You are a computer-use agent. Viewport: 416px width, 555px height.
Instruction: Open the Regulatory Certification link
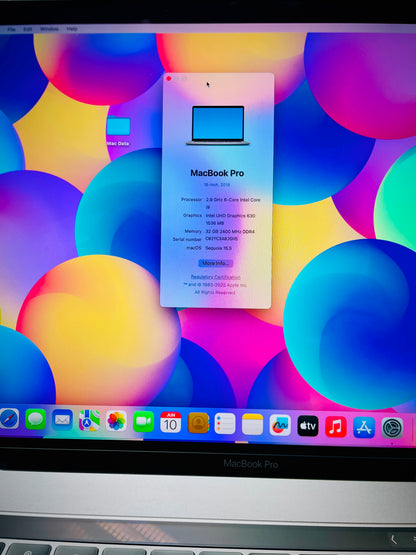(x=215, y=277)
